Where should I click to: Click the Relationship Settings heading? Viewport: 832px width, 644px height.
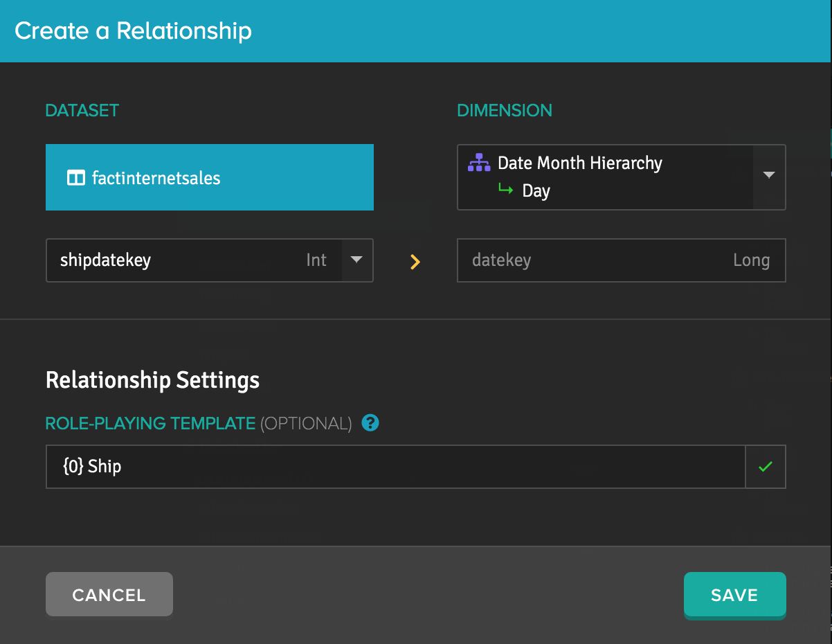coord(152,379)
